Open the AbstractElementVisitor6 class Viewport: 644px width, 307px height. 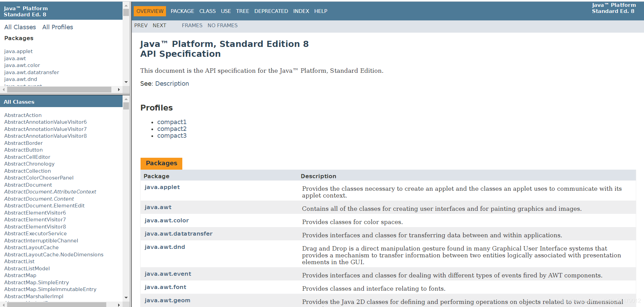(35, 213)
